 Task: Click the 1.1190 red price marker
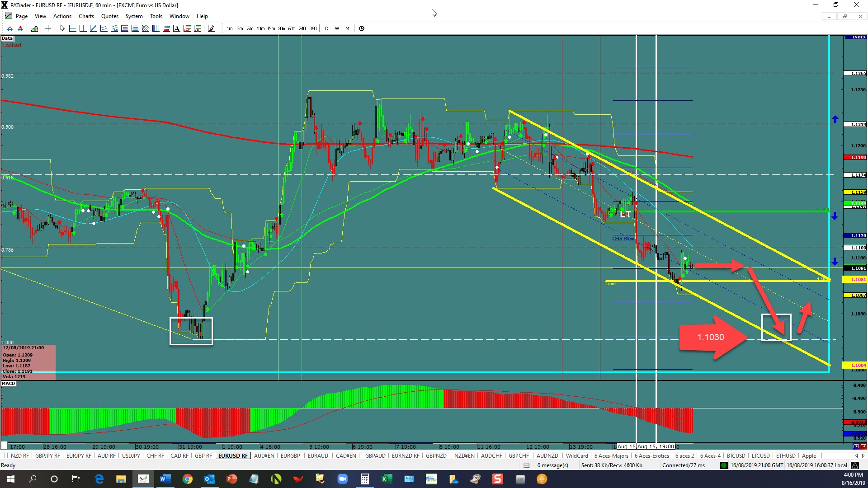[855, 158]
